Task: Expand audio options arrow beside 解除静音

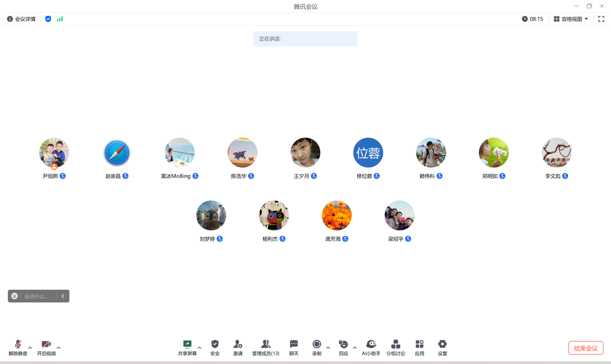Action: tap(30, 348)
